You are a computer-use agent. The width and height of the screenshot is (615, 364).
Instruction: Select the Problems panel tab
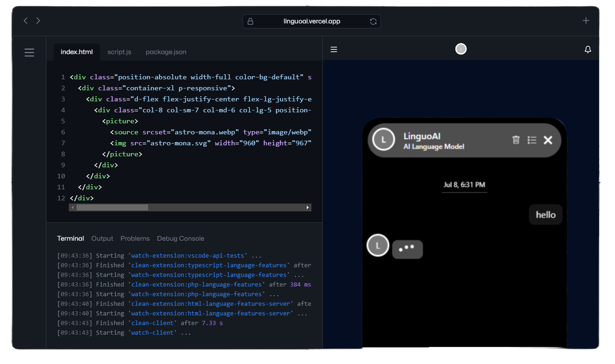[x=135, y=238]
